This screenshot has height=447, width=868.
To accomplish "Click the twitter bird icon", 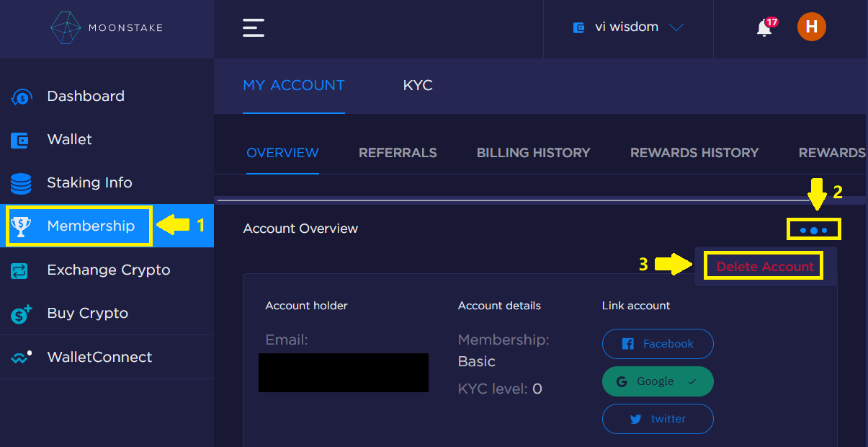I will point(635,419).
